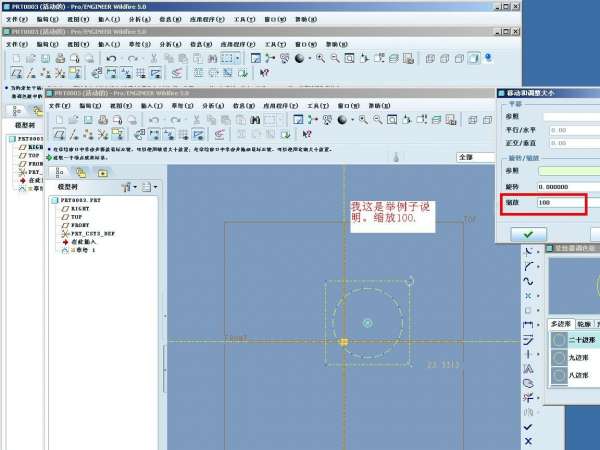Open 文件(F) menu in front window
This screenshot has height=450, width=600.
(x=59, y=106)
